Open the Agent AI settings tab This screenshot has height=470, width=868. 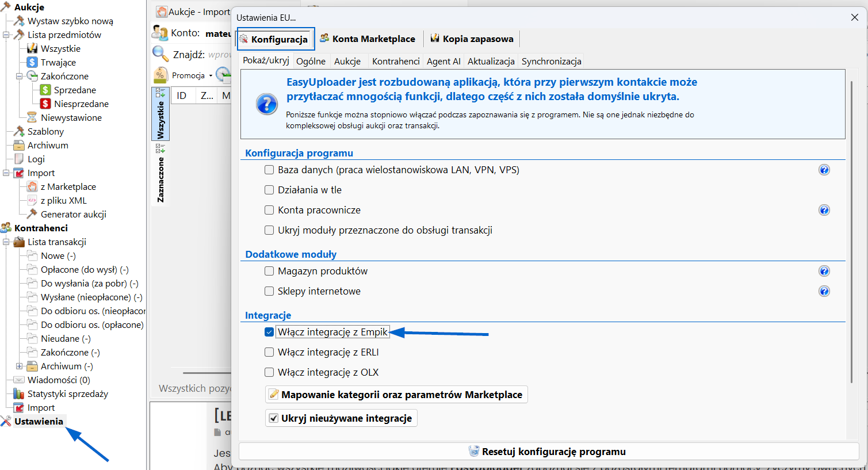click(443, 62)
